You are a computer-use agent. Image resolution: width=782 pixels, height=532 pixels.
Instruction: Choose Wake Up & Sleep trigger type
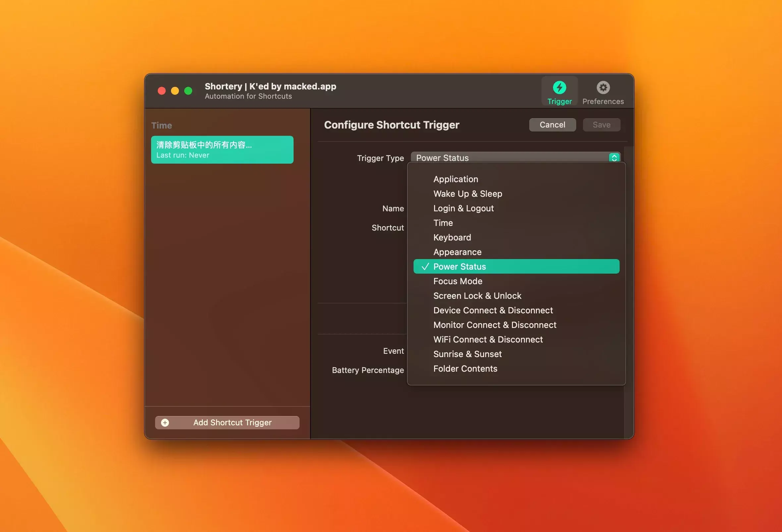click(468, 194)
